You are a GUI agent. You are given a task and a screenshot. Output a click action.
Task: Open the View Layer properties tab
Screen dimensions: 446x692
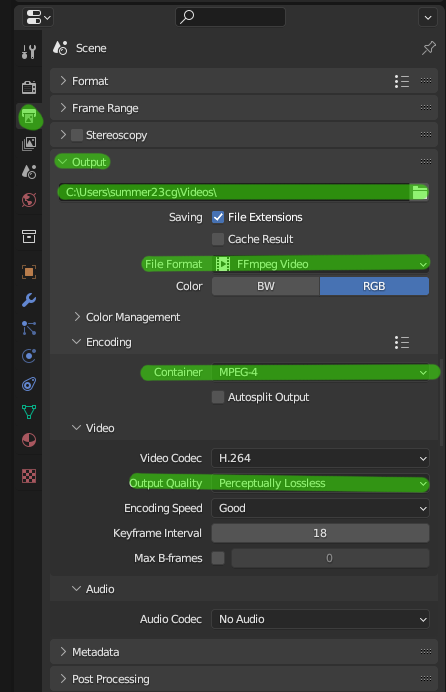click(x=29, y=144)
